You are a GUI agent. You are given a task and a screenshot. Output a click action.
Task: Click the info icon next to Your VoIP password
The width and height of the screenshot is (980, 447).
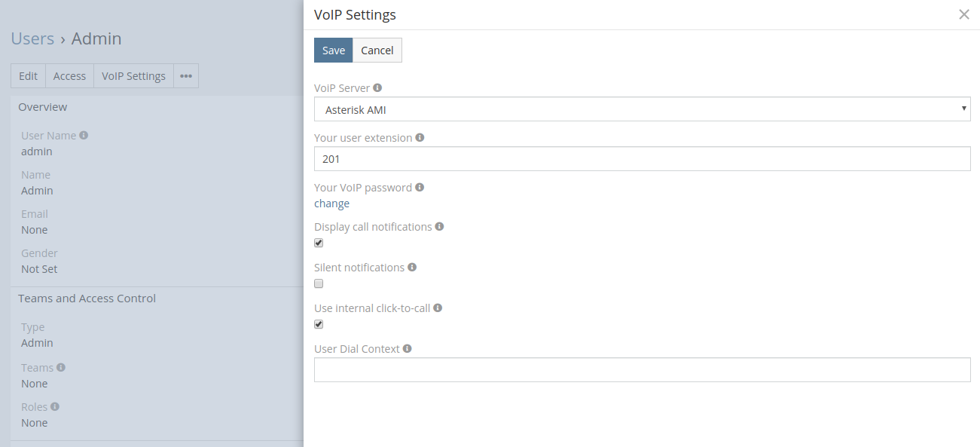click(420, 187)
